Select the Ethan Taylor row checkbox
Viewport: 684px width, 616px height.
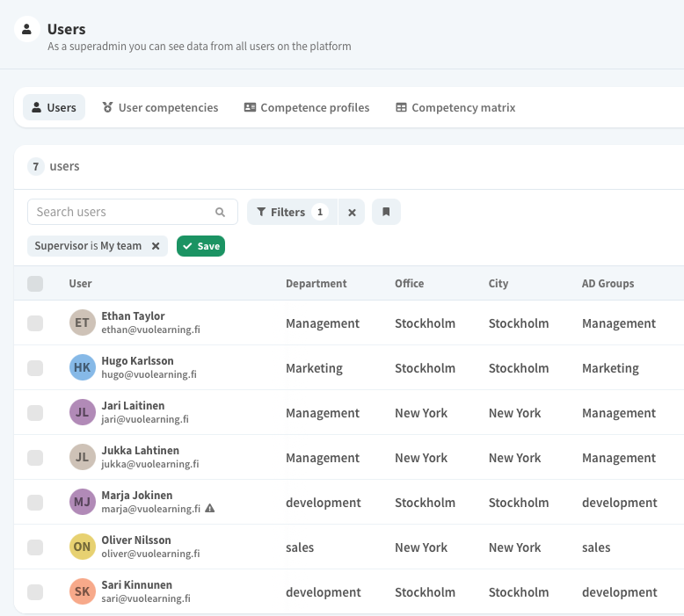click(35, 323)
